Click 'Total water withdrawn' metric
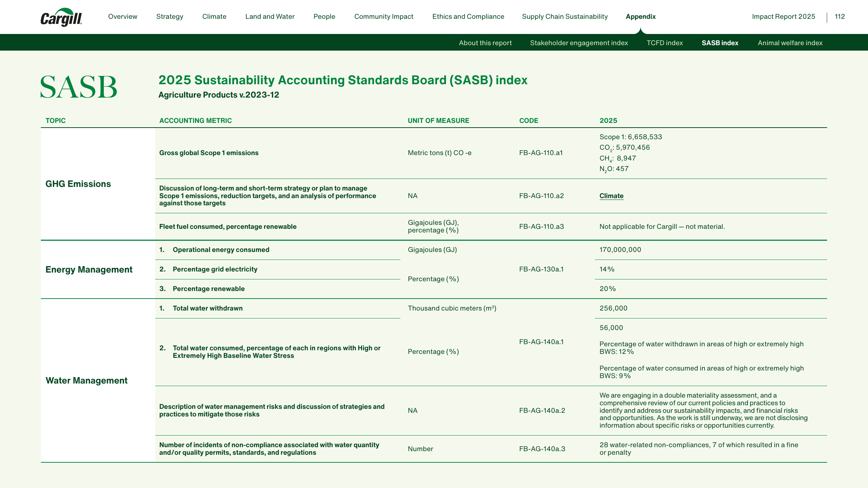 [208, 308]
